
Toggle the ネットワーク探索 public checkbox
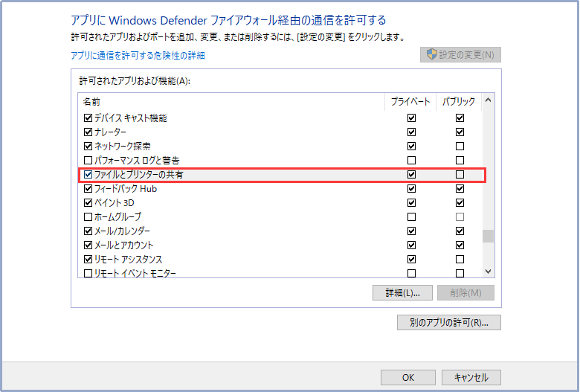(x=460, y=147)
